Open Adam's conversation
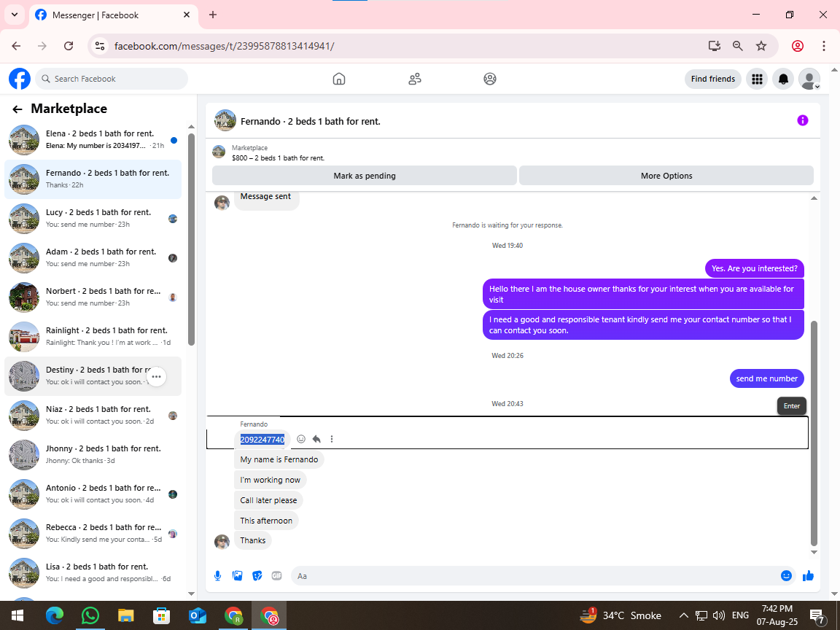 click(93, 257)
